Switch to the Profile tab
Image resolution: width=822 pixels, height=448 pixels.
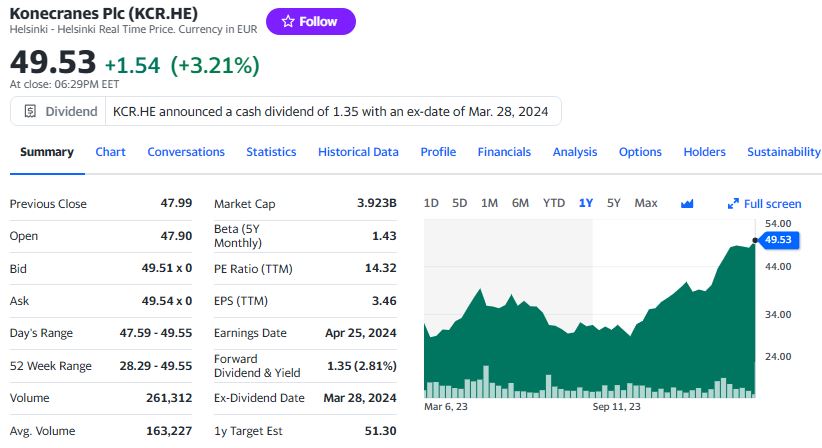point(438,152)
